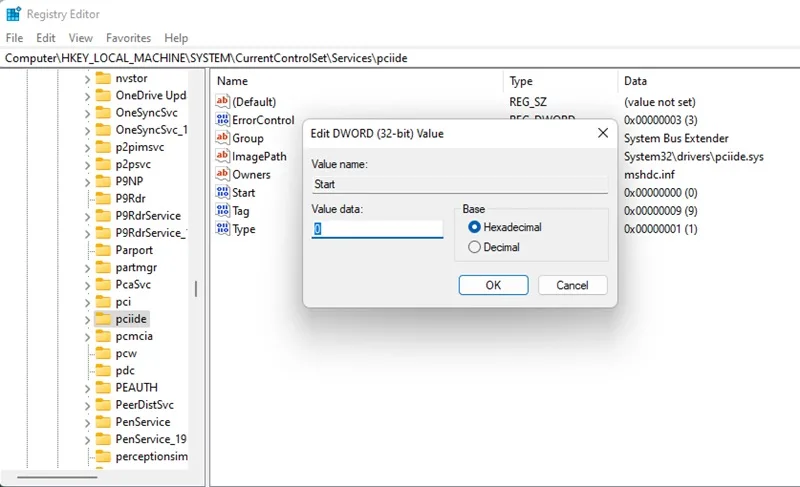The image size is (800, 487).
Task: Expand the OneSyncSvc_1 tree node
Action: [x=87, y=131]
